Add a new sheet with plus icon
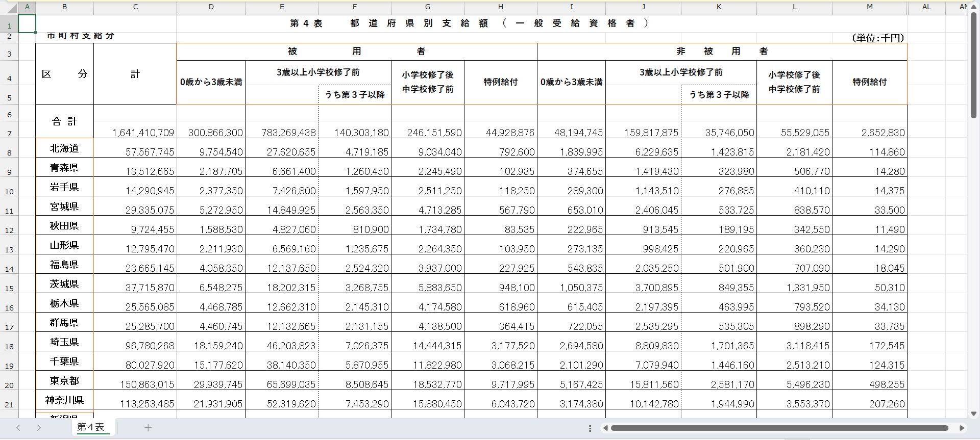 pos(148,428)
